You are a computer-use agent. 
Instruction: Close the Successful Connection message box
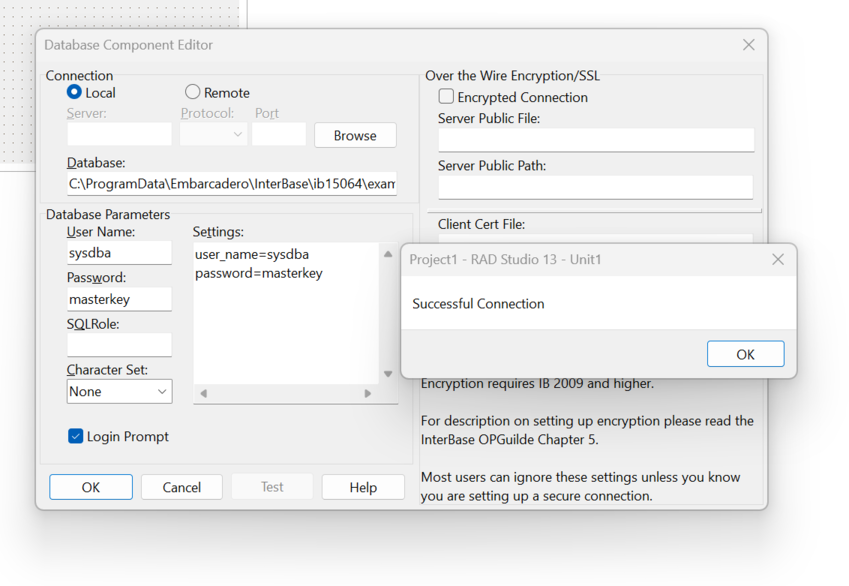[x=778, y=259]
